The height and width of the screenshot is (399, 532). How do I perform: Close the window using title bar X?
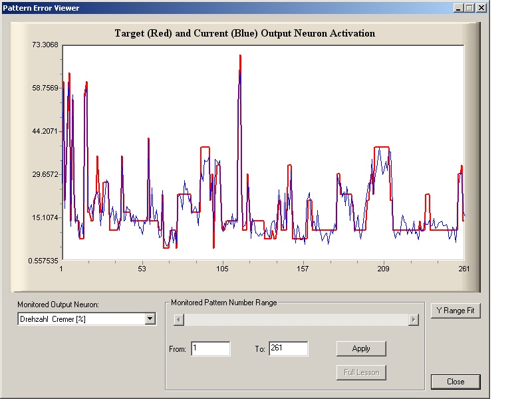pyautogui.click(x=481, y=8)
